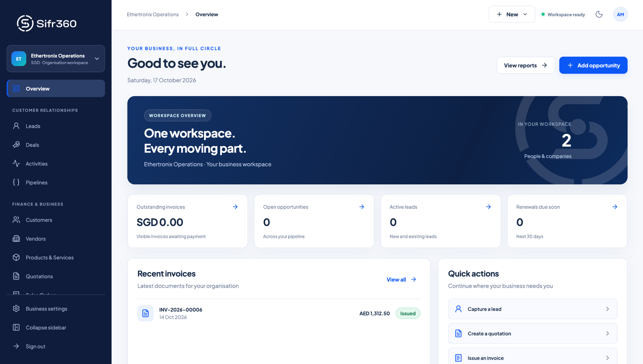Screen dimensions: 643x364
Task: Open the Leads page from the sidebar
Action: click(56, 126)
